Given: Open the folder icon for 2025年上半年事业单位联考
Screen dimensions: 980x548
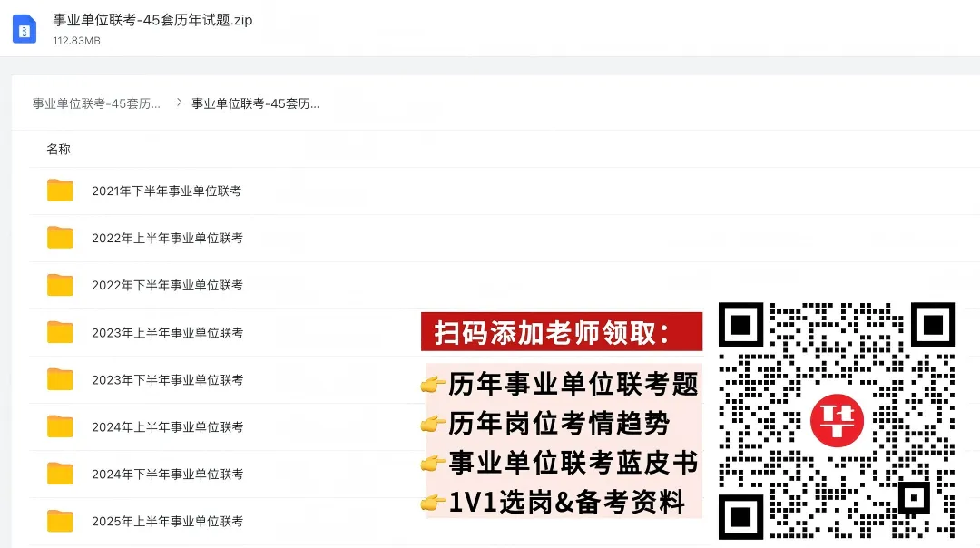Looking at the screenshot, I should [60, 521].
